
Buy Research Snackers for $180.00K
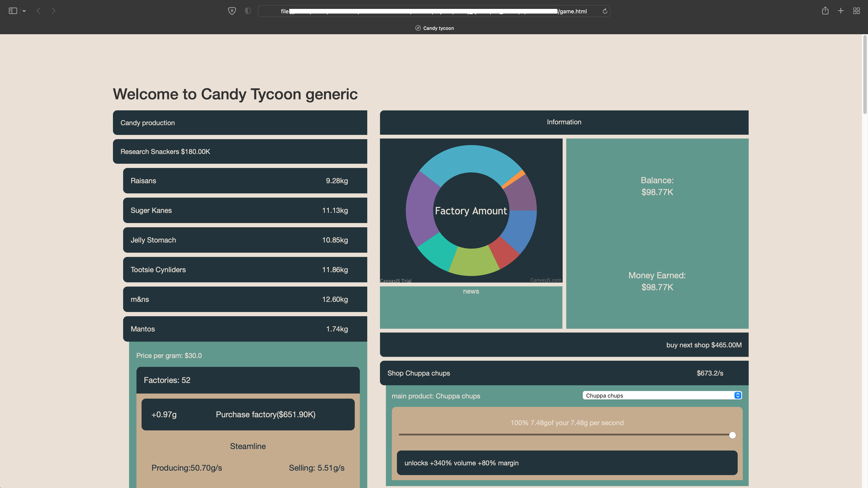240,152
